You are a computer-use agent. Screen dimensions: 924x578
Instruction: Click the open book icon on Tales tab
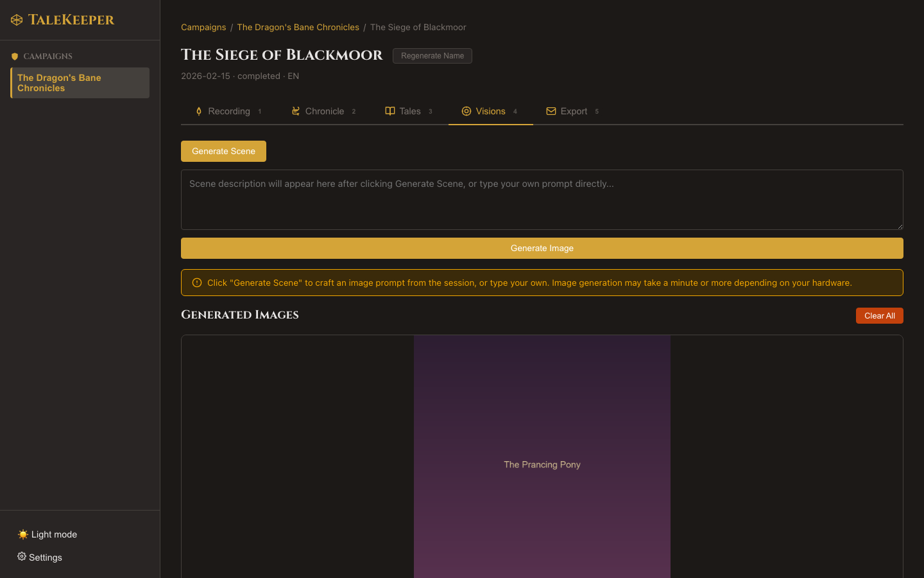pos(389,111)
